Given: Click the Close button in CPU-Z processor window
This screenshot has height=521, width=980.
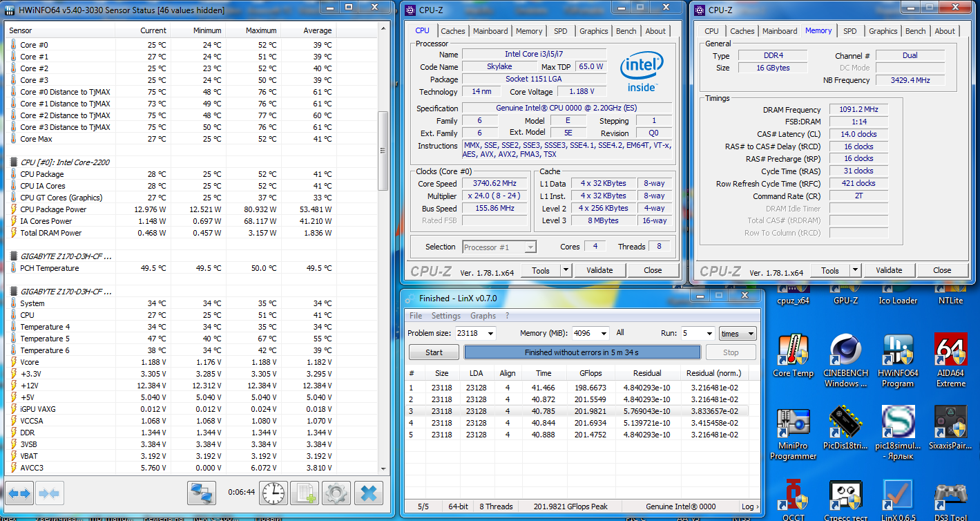Looking at the screenshot, I should (653, 270).
